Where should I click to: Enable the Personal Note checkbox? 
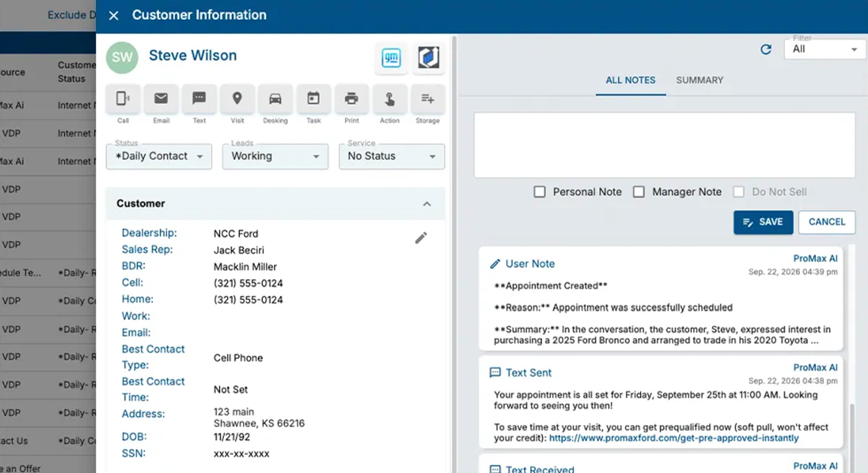[x=539, y=192]
